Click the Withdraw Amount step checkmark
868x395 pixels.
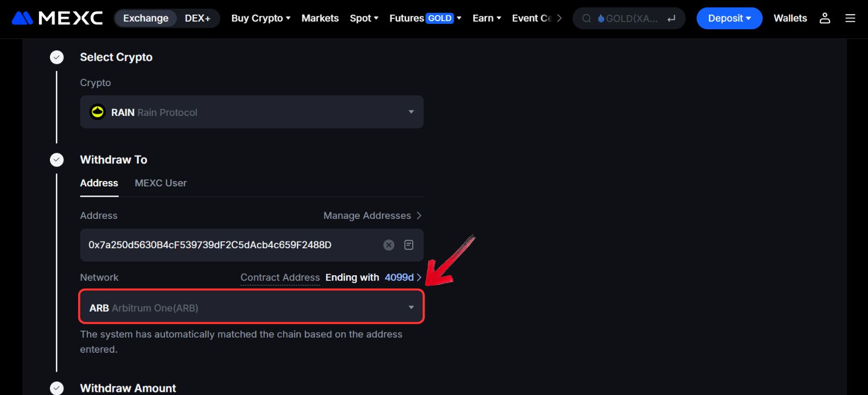tap(57, 388)
